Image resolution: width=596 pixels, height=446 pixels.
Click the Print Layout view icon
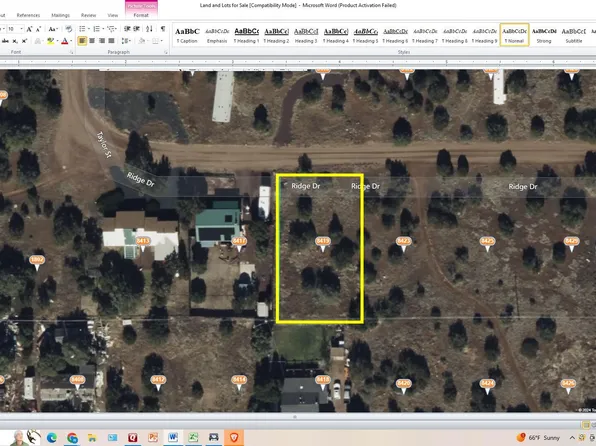(x=586, y=425)
